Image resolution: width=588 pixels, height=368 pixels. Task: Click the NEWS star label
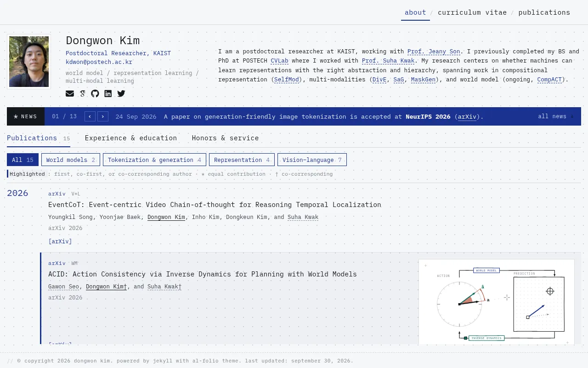point(26,116)
